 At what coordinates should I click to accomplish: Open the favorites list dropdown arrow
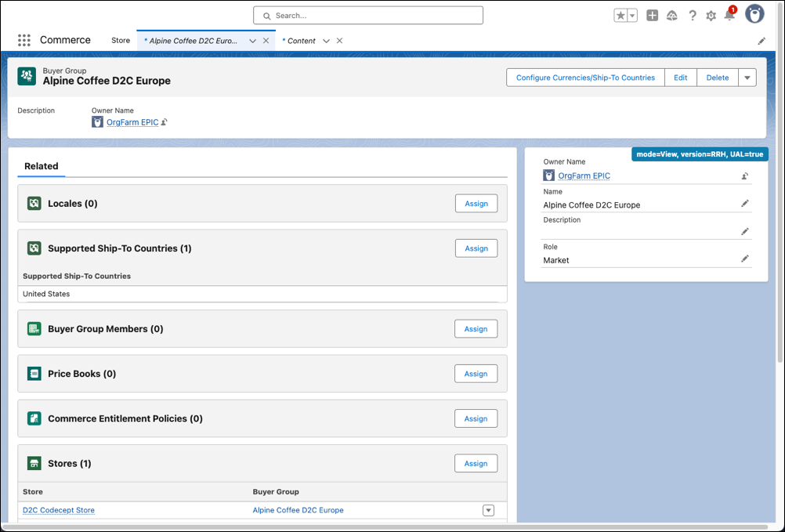tap(632, 16)
